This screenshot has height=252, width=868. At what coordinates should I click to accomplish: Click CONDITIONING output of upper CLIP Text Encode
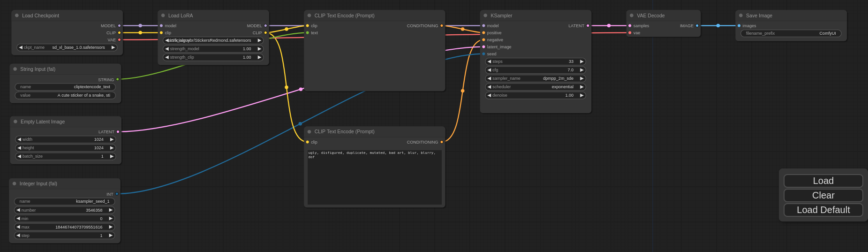click(x=442, y=26)
